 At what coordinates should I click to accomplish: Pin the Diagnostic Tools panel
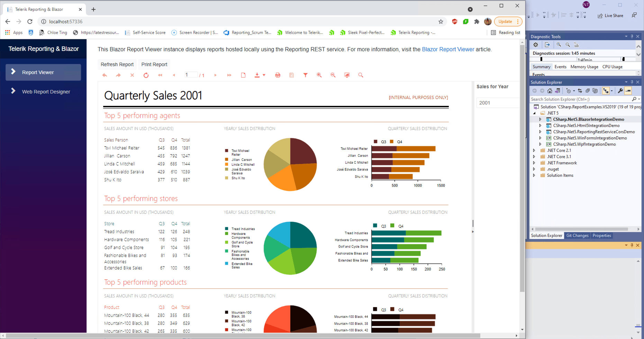(x=632, y=36)
